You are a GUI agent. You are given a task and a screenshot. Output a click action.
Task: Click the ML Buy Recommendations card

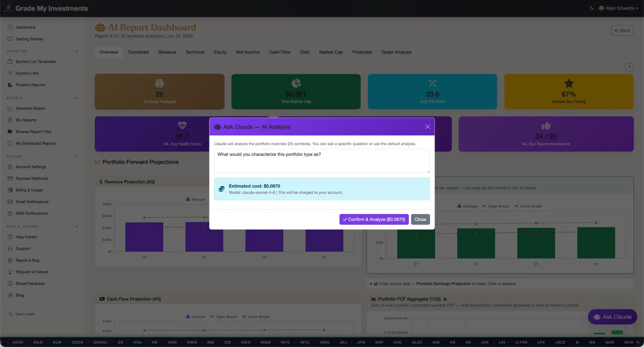click(x=546, y=134)
